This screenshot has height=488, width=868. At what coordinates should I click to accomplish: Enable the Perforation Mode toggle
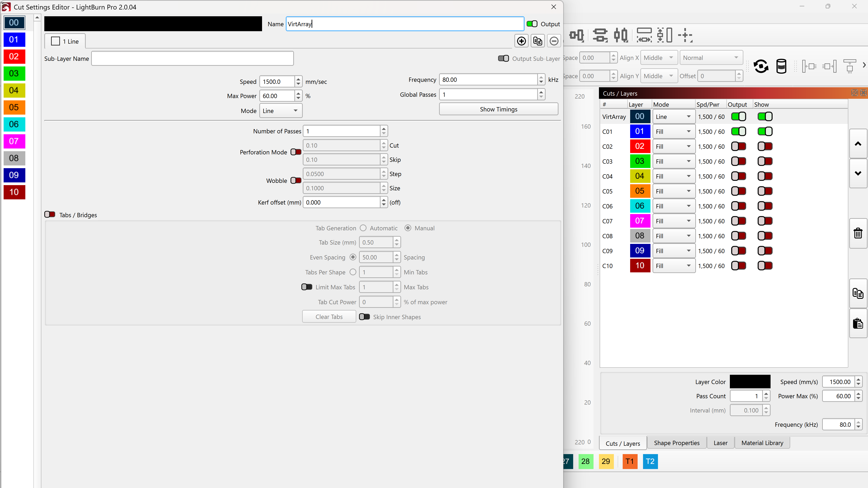point(296,152)
